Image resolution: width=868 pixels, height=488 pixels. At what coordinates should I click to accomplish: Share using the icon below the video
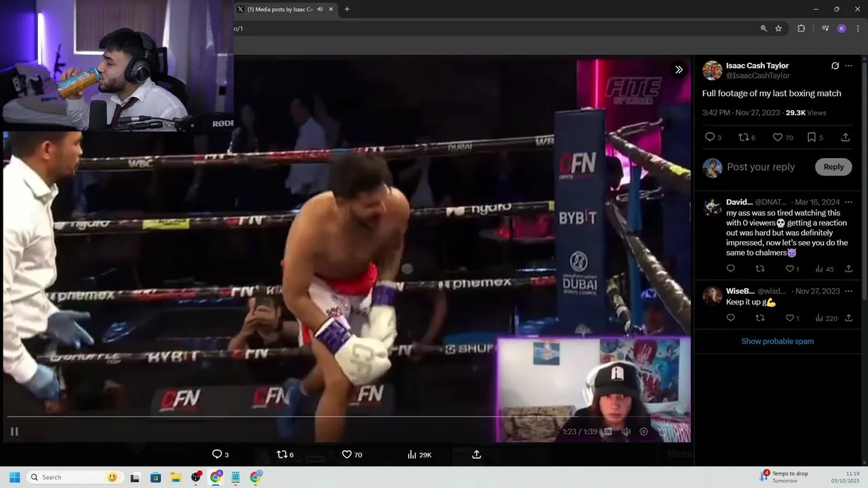pyautogui.click(x=477, y=454)
